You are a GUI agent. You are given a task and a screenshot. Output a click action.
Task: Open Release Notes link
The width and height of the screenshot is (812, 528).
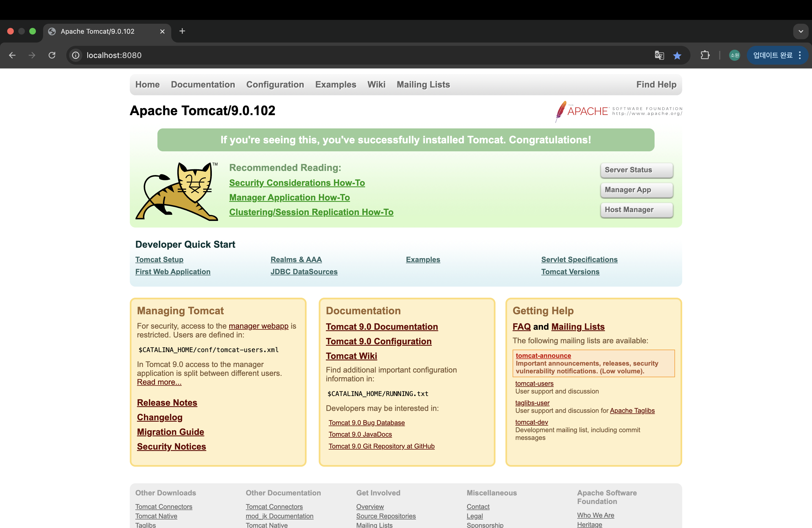(167, 403)
